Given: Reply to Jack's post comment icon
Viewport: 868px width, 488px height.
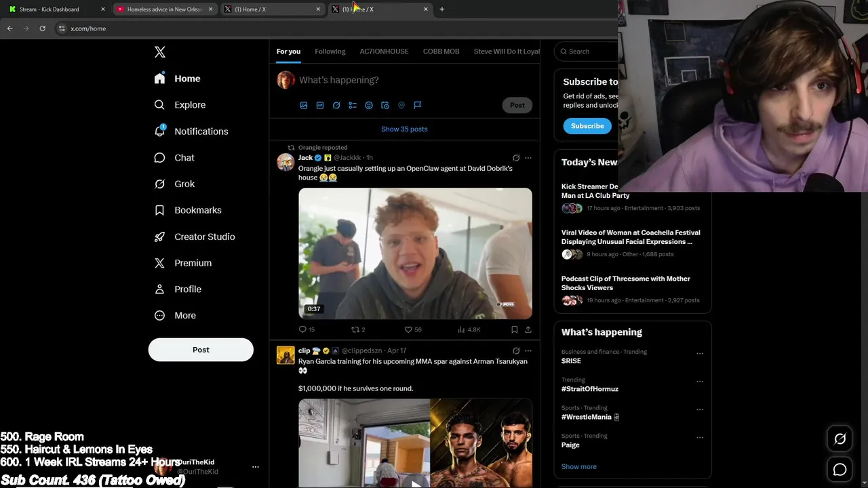Looking at the screenshot, I should [x=303, y=329].
